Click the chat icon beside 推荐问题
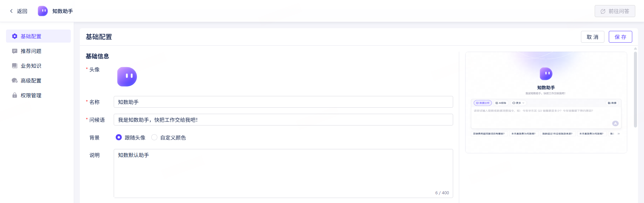 click(15, 51)
